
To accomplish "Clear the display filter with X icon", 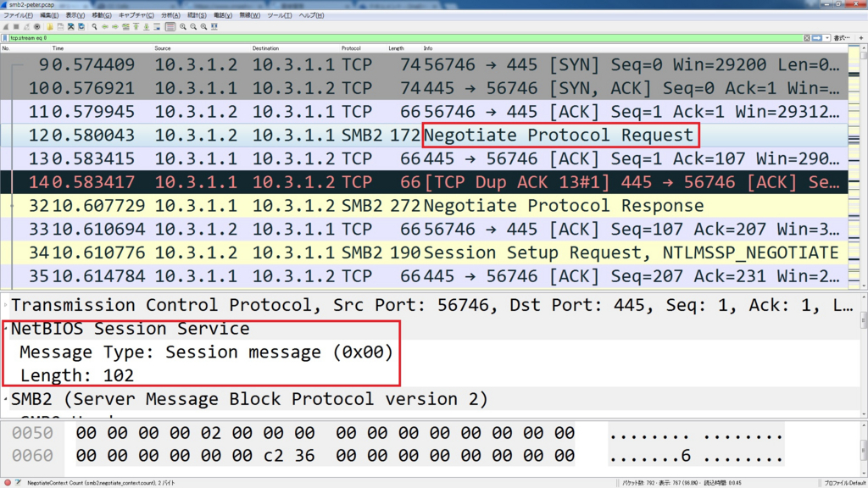I will coord(807,38).
